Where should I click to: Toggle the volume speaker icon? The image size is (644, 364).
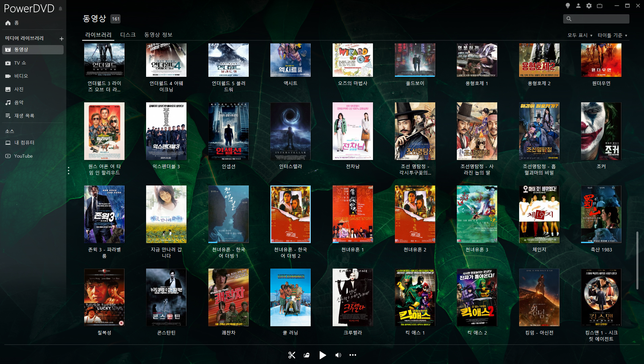[x=338, y=355]
